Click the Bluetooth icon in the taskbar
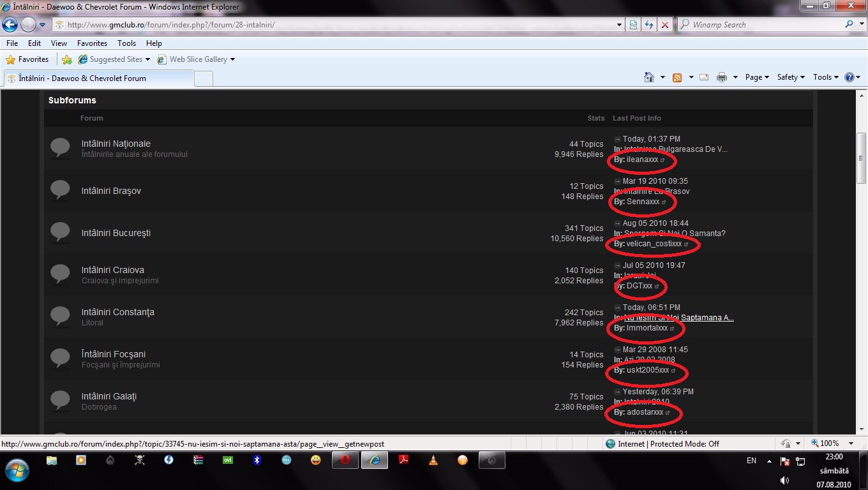Viewport: 868px width, 490px height. pyautogui.click(x=257, y=460)
